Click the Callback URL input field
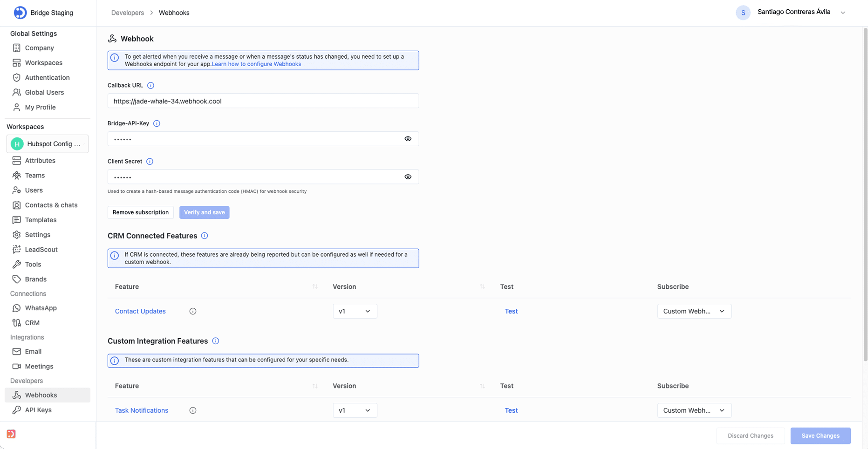The height and width of the screenshot is (449, 868). (x=263, y=101)
